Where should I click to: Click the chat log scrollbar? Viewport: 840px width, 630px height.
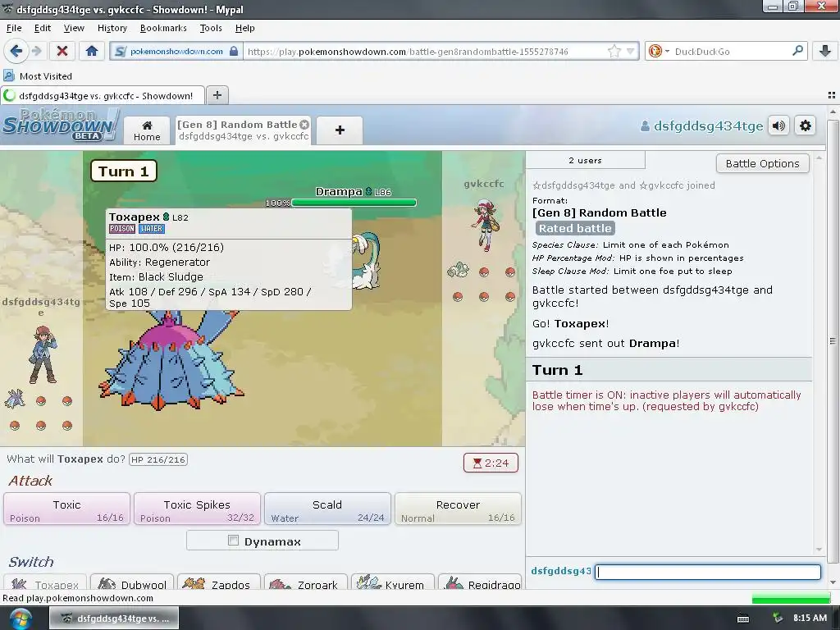pos(818,354)
